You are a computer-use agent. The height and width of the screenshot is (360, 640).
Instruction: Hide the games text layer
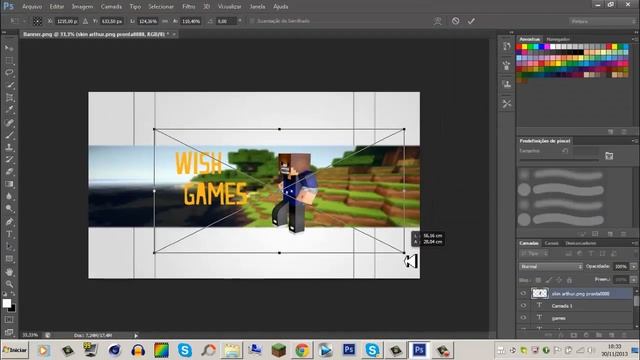(x=523, y=317)
